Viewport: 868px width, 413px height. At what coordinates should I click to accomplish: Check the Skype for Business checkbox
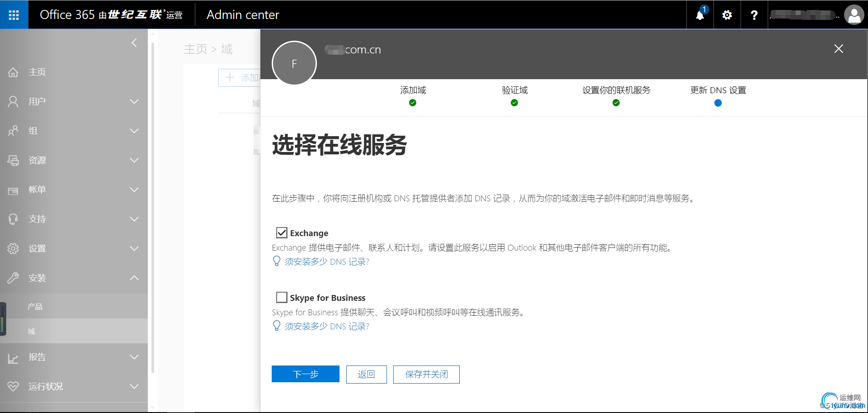point(282,297)
